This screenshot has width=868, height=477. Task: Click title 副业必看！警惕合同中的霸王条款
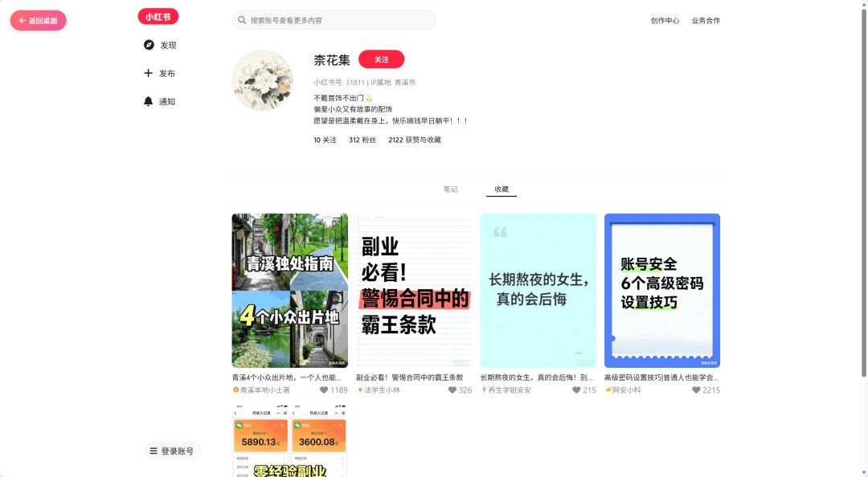tap(410, 377)
